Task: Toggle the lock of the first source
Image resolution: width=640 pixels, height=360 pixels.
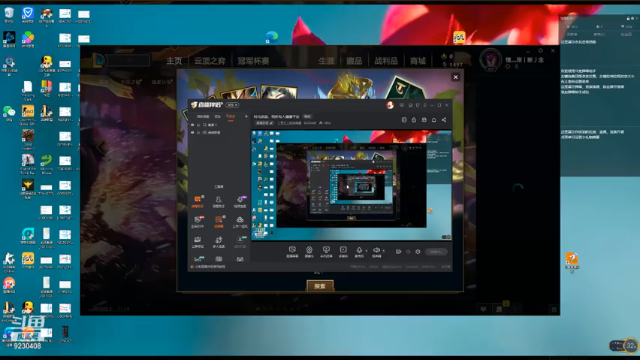Action: pyautogui.click(x=199, y=125)
